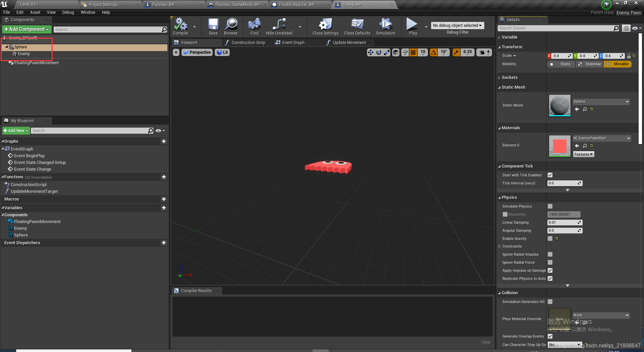Image resolution: width=644 pixels, height=352 pixels.
Task: Add a new variable
Action: click(x=164, y=208)
